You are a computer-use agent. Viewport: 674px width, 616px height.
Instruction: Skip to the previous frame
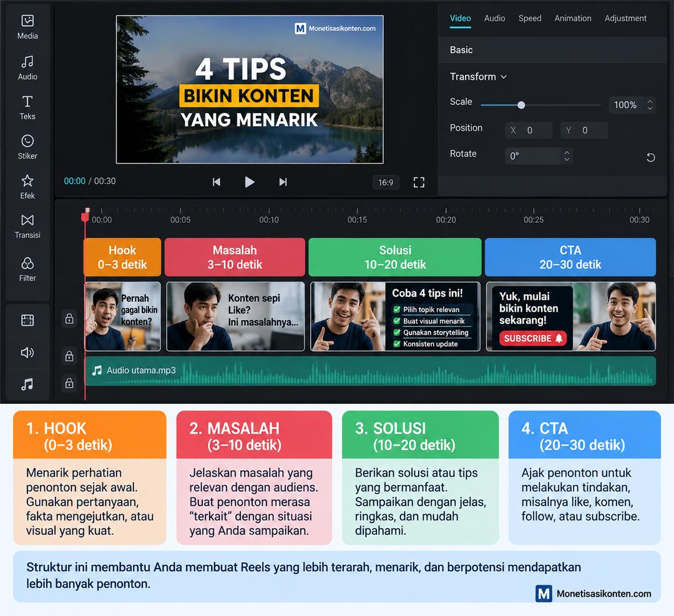217,182
